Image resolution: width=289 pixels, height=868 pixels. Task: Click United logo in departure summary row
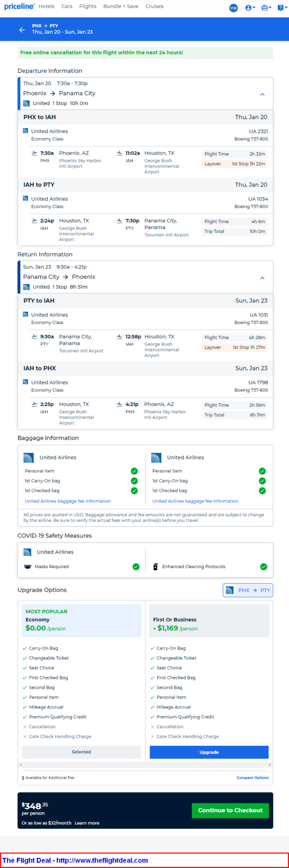click(26, 103)
